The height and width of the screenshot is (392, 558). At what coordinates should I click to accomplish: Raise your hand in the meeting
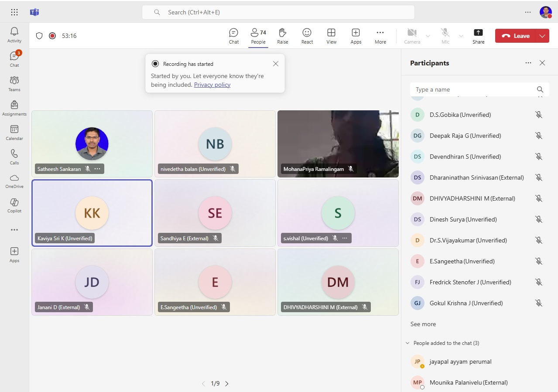tap(283, 36)
